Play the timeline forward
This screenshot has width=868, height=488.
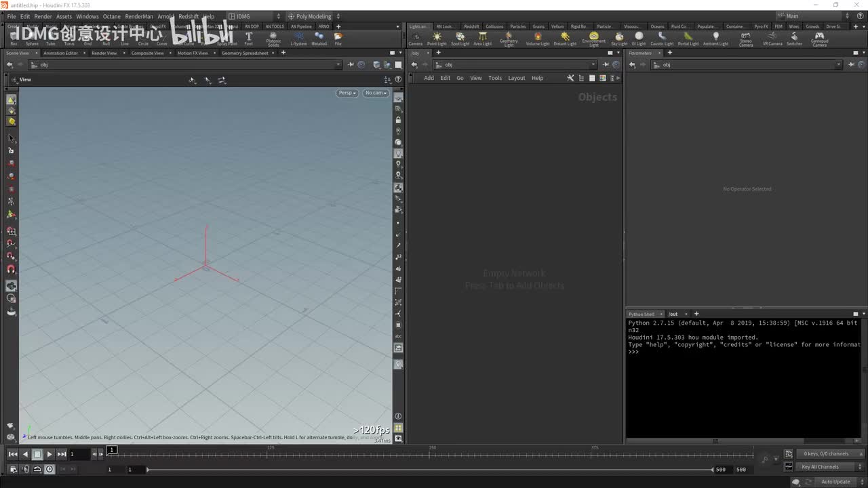point(50,454)
